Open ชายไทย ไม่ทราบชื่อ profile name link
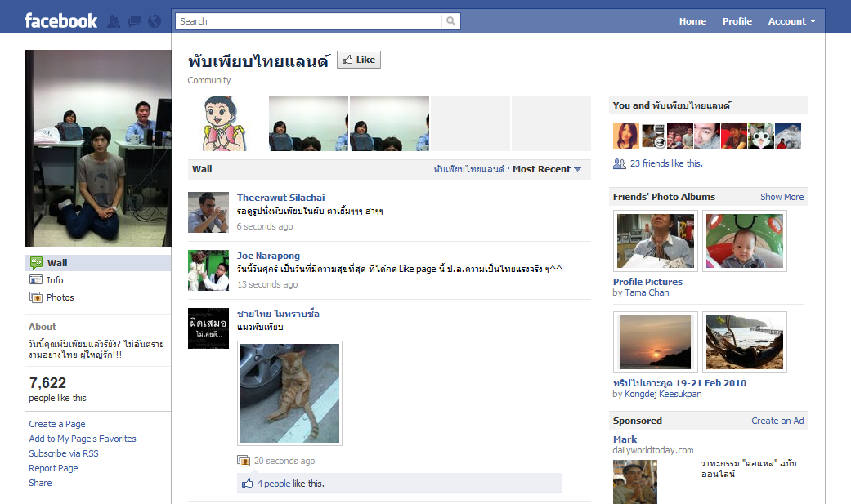This screenshot has height=504, width=851. point(278,314)
